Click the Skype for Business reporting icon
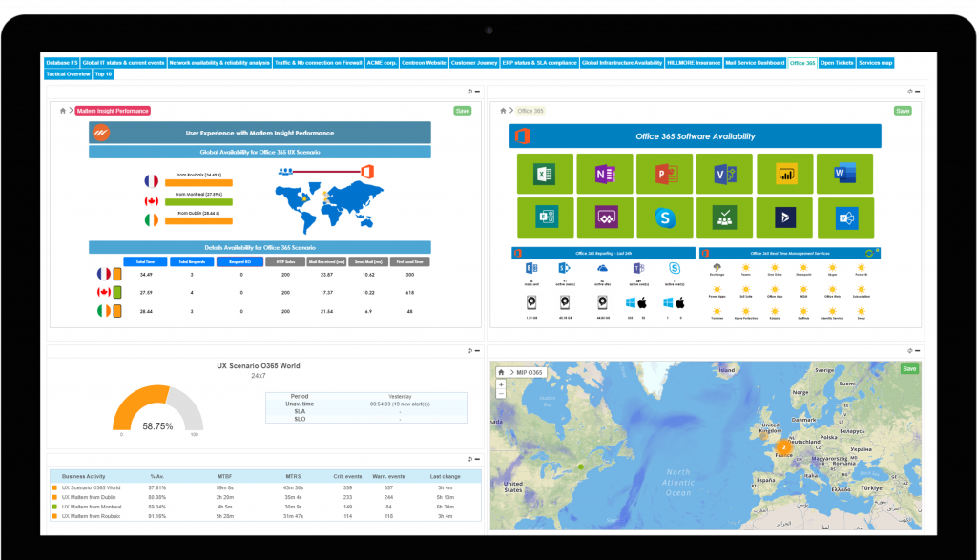This screenshot has width=977, height=560. click(675, 268)
